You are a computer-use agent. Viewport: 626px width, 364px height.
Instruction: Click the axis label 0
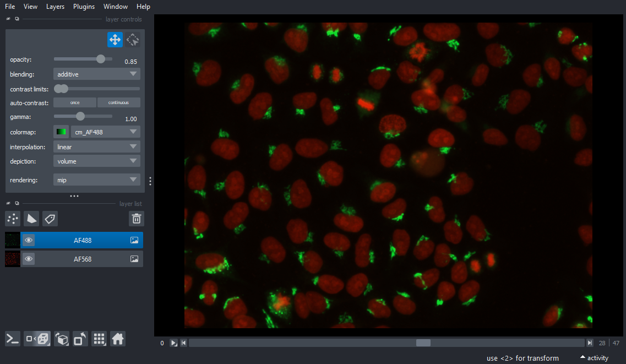[x=162, y=343]
